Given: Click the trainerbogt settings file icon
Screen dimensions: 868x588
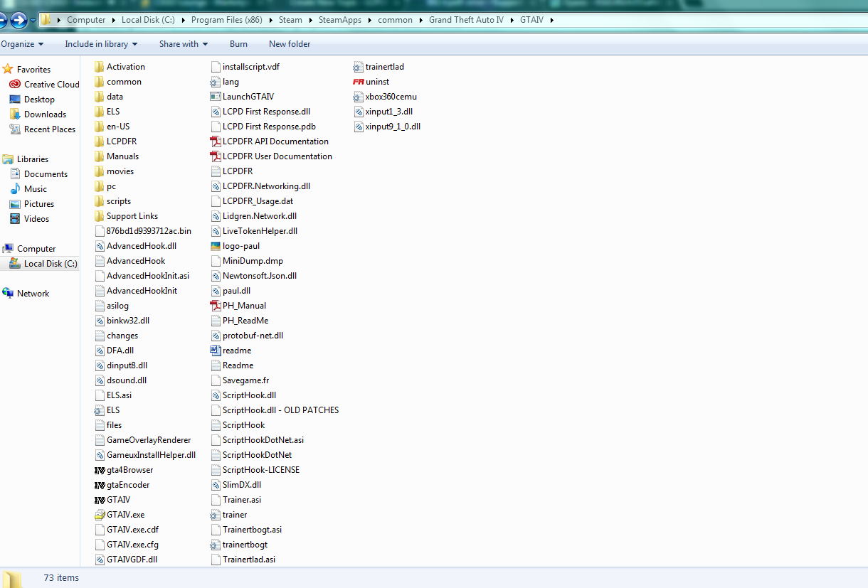Looking at the screenshot, I should pos(216,545).
